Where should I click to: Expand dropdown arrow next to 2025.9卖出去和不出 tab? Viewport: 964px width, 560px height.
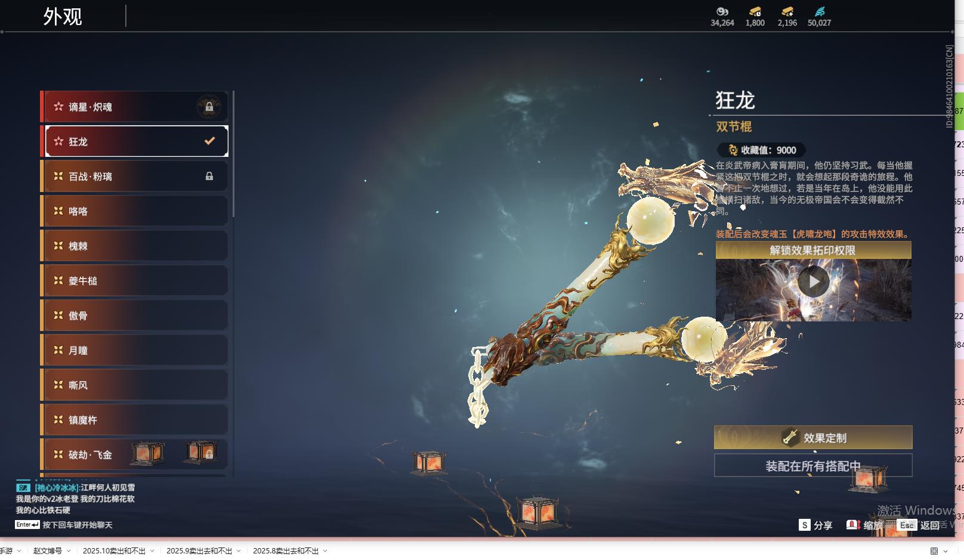tap(239, 551)
